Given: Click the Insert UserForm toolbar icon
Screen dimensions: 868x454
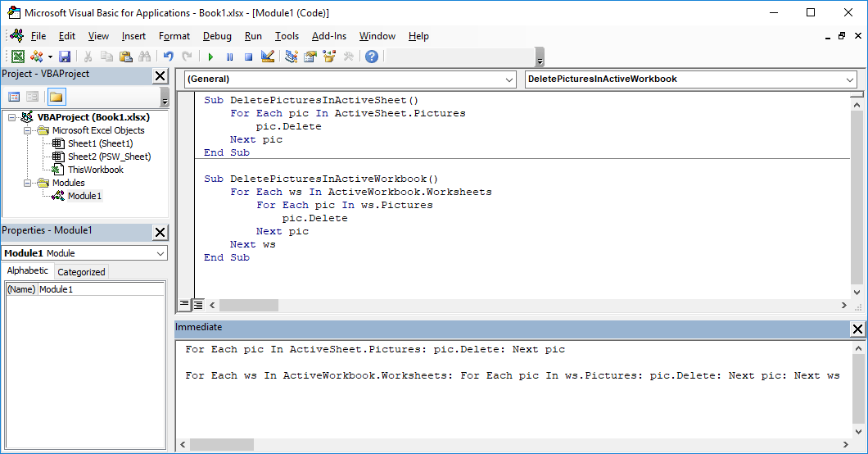Looking at the screenshot, I should [x=37, y=57].
